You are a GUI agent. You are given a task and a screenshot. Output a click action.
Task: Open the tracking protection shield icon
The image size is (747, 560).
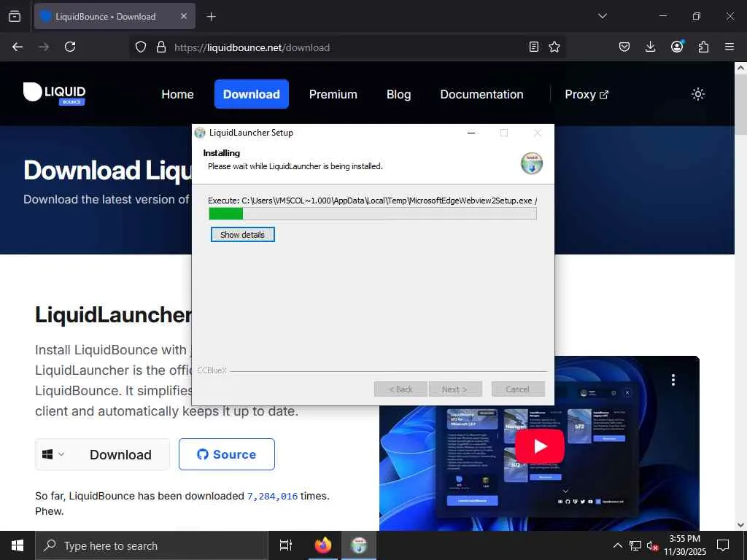pyautogui.click(x=141, y=47)
